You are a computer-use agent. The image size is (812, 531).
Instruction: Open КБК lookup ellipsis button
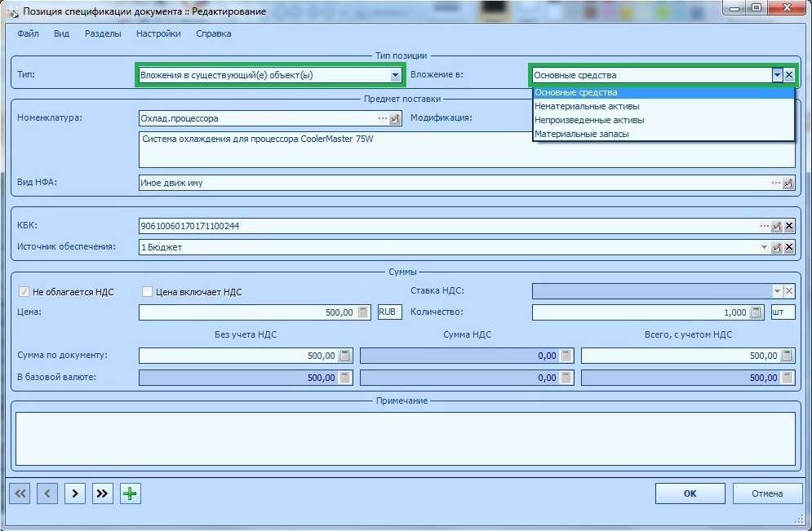[x=765, y=226]
